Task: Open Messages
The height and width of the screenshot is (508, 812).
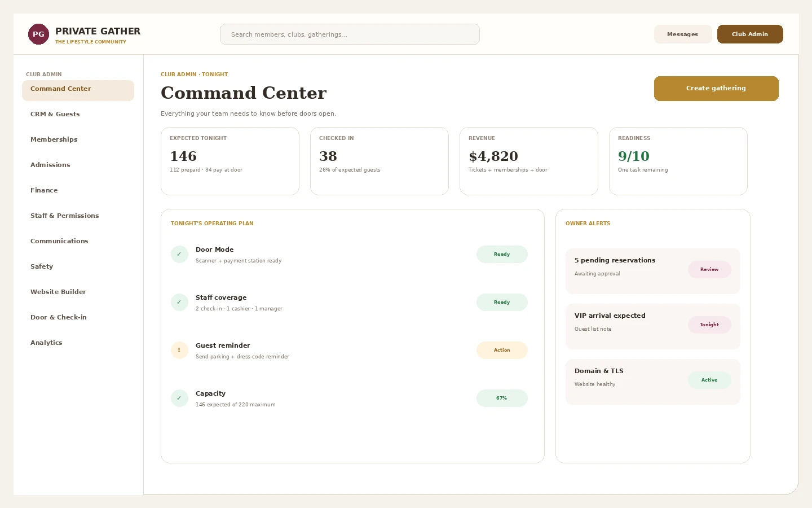Action: point(682,34)
